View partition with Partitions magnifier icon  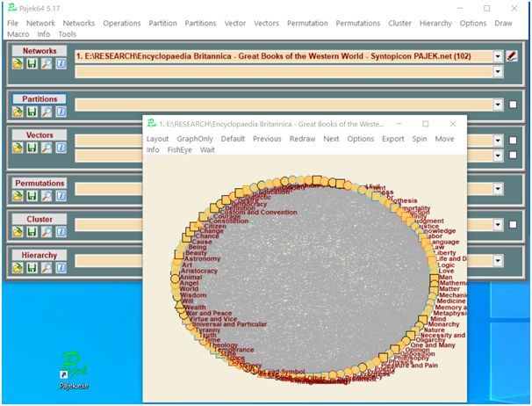pyautogui.click(x=47, y=112)
